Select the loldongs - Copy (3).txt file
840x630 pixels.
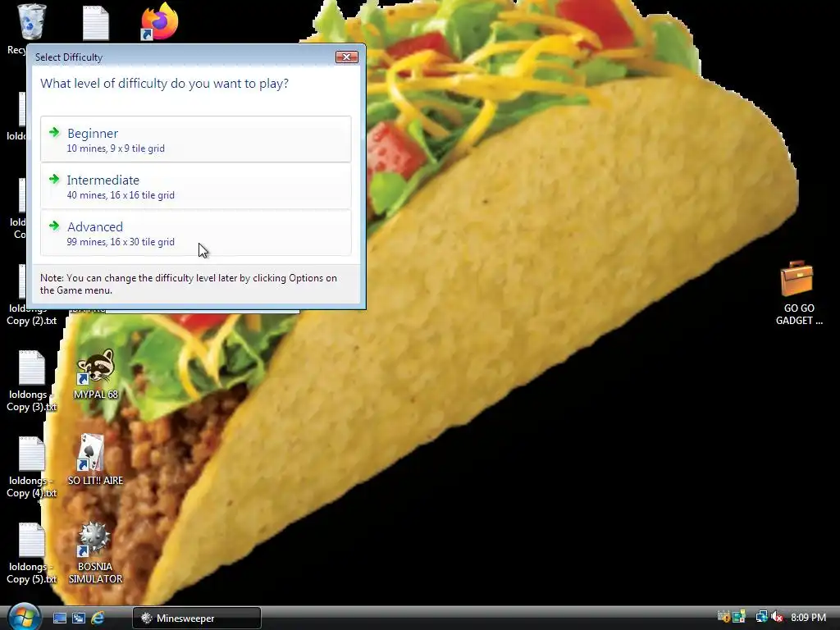tap(32, 381)
